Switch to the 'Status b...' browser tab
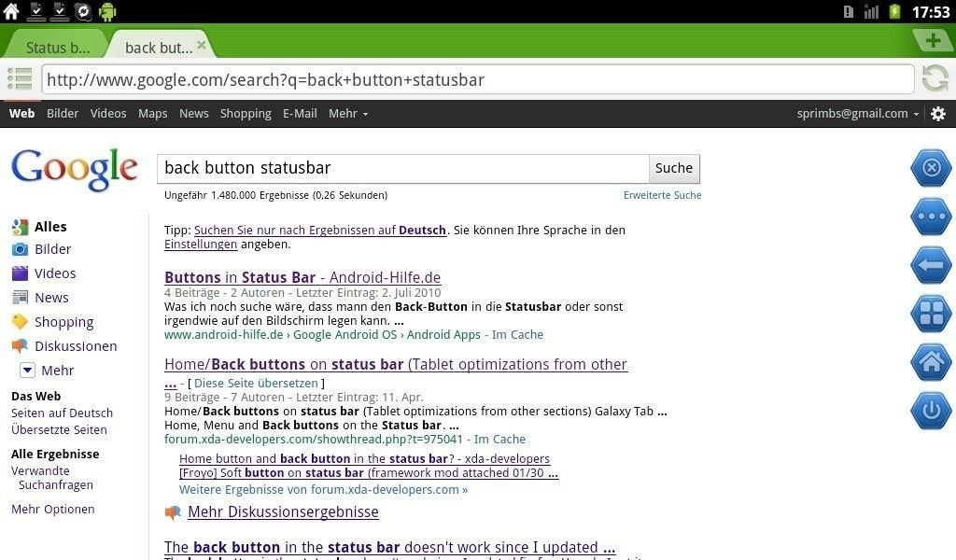The image size is (956, 560). 57,48
